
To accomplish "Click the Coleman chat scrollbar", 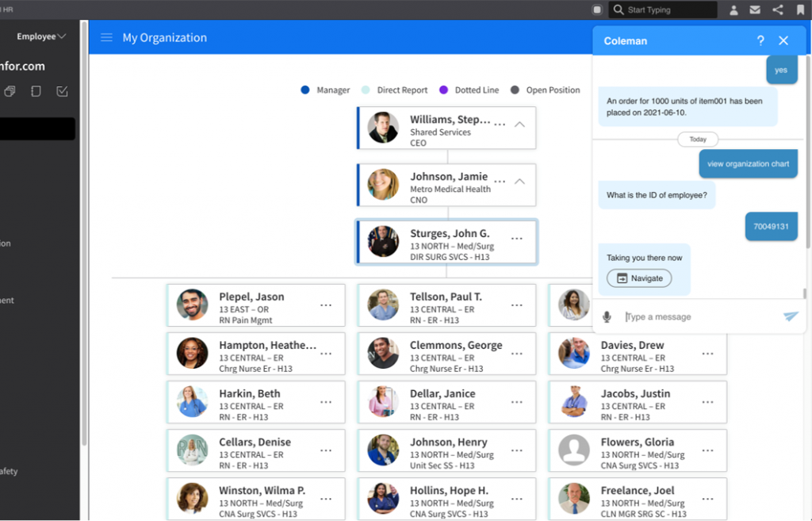I will [x=805, y=293].
